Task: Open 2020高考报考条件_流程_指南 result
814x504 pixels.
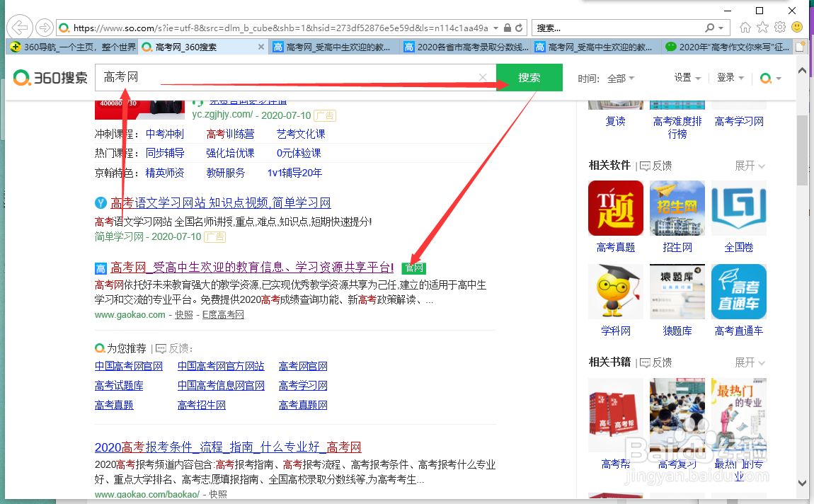Action: pyautogui.click(x=228, y=447)
